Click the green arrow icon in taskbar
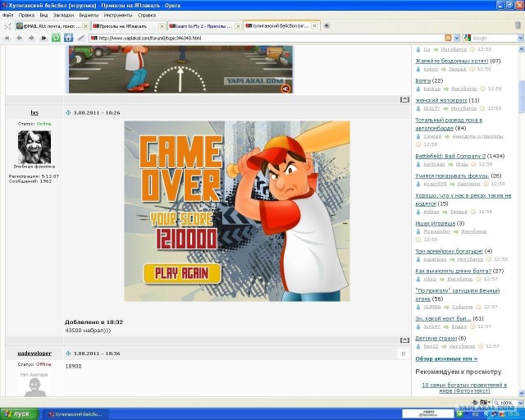This screenshot has width=525, height=420. (x=459, y=414)
